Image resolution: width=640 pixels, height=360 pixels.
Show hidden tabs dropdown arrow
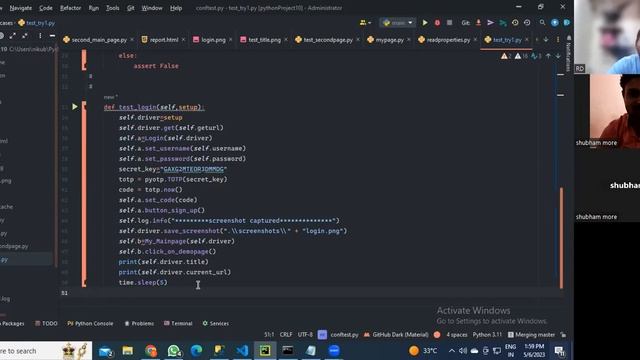(546, 40)
